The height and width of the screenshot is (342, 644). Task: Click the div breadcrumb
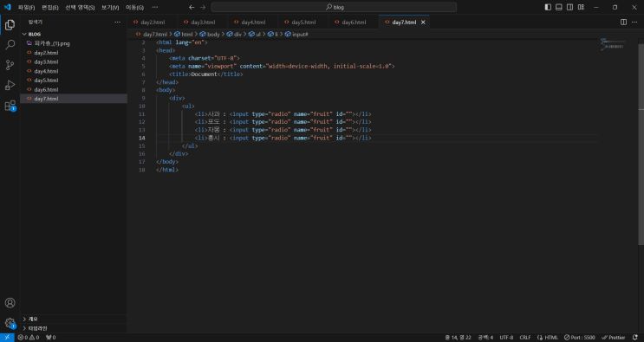pyautogui.click(x=234, y=35)
